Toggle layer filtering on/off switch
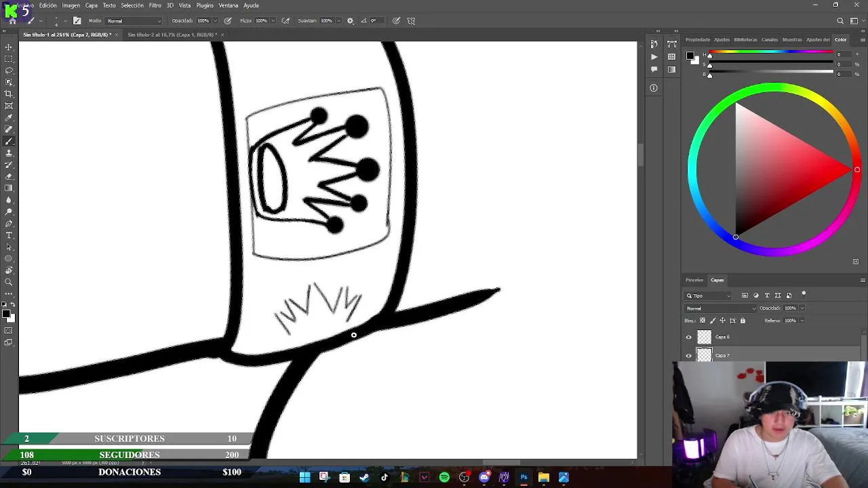 (804, 294)
